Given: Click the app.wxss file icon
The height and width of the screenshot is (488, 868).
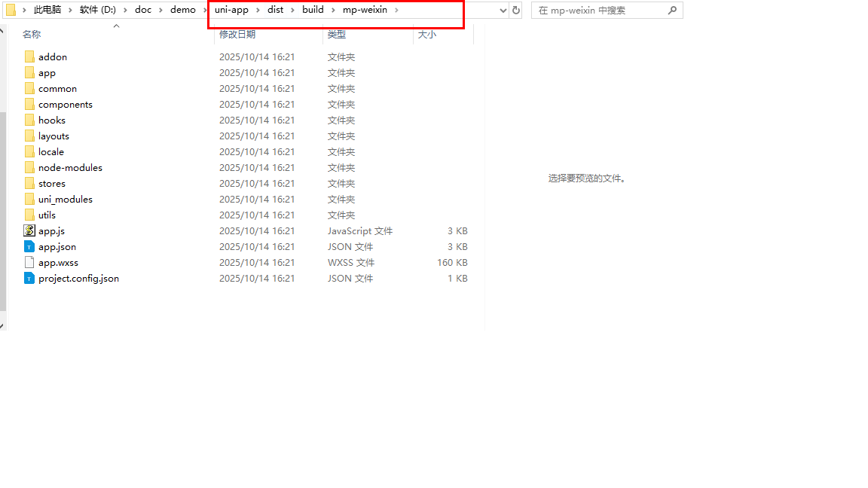Looking at the screenshot, I should [x=29, y=263].
